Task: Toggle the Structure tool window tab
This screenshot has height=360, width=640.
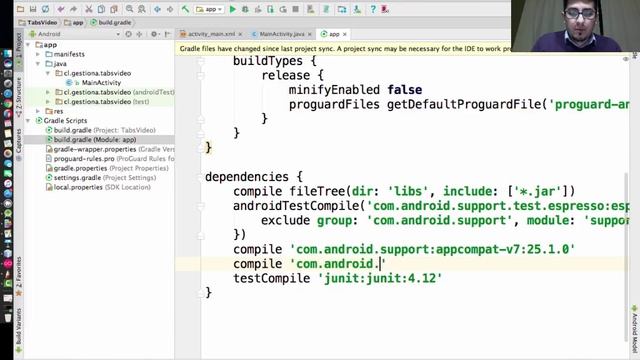Action: coord(19,97)
